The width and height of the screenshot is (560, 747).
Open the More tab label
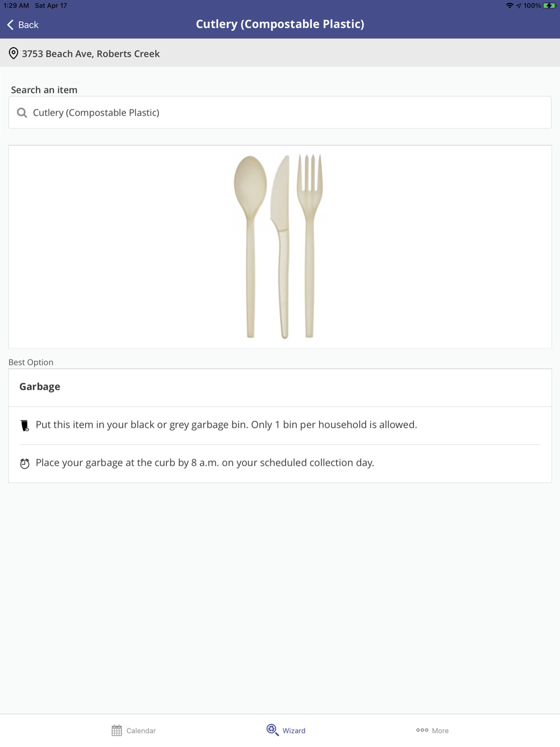[440, 731]
